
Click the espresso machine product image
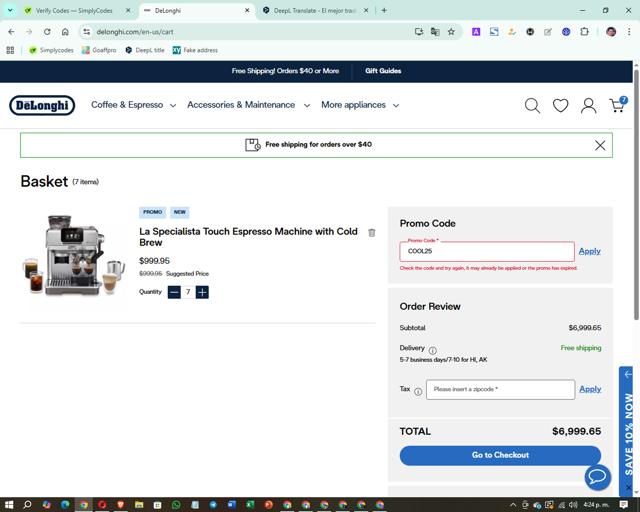(x=73, y=256)
